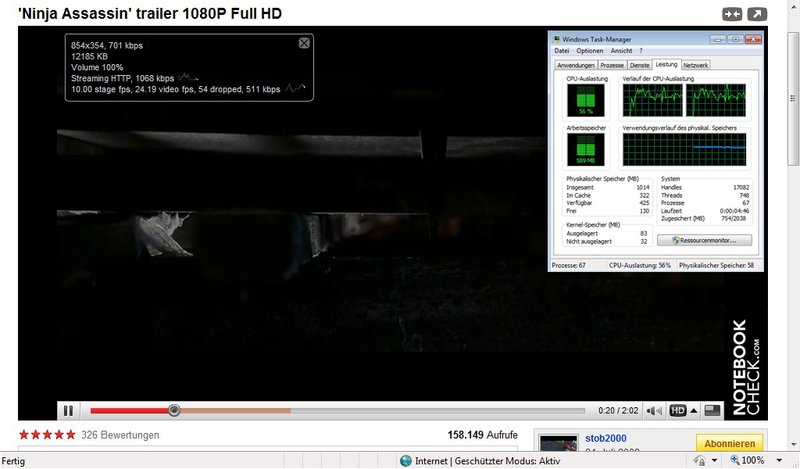Open the Optionen menu in Task-Manager
This screenshot has height=469, width=800.
click(x=590, y=51)
